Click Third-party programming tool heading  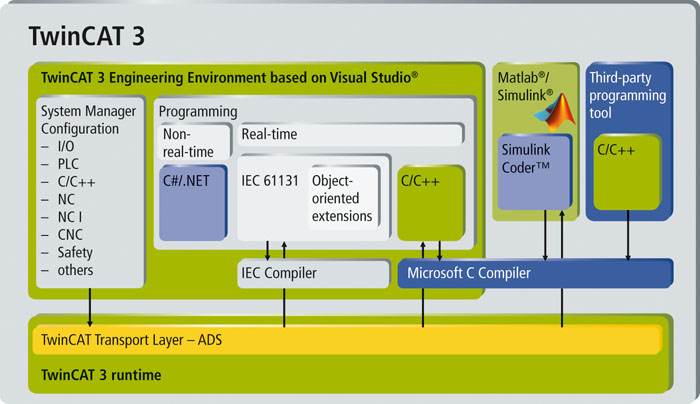627,95
